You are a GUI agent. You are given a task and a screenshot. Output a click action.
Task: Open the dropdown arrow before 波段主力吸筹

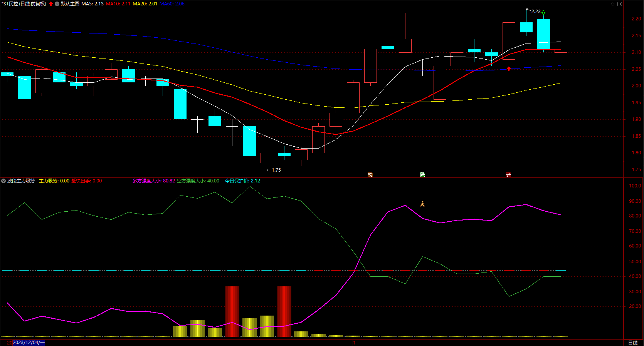3,181
